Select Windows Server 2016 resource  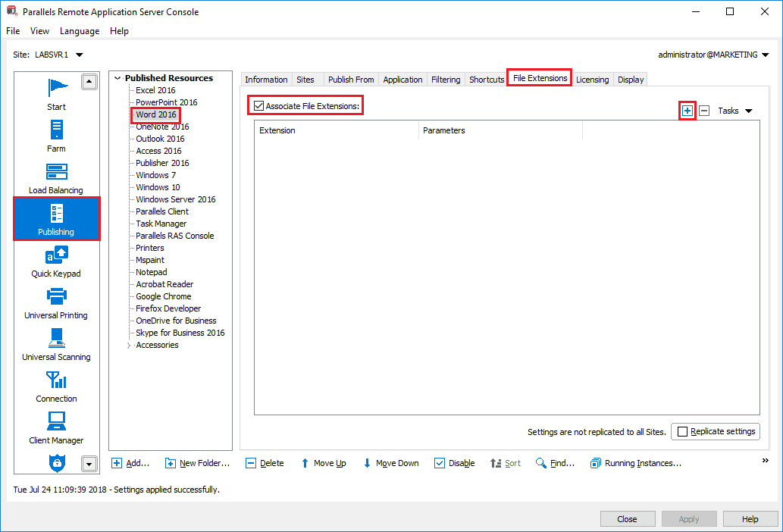[x=175, y=199]
